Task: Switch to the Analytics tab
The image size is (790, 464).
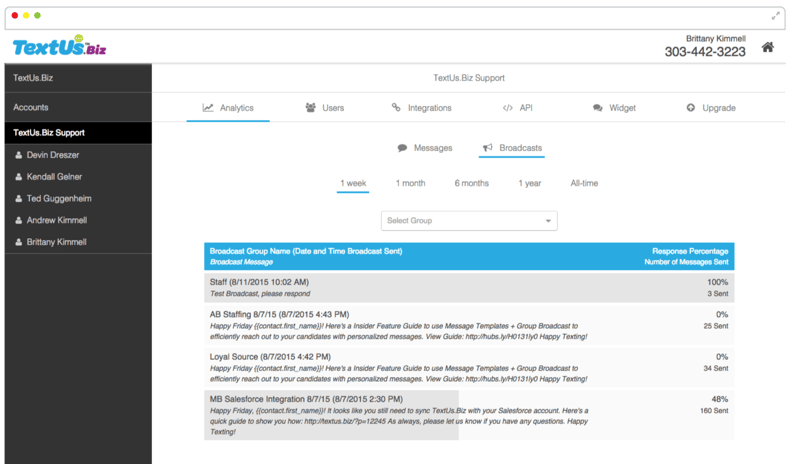Action: (x=228, y=108)
